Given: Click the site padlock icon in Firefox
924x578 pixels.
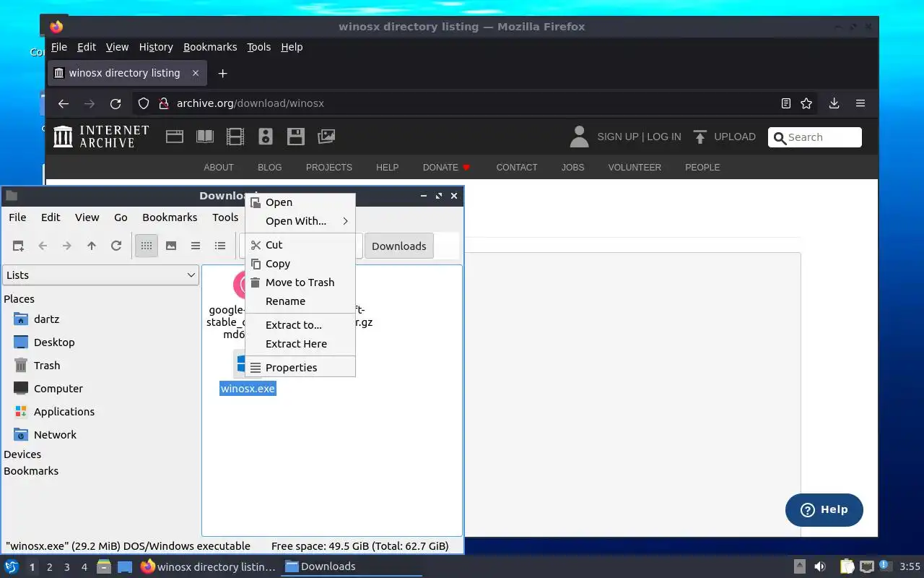Looking at the screenshot, I should click(163, 103).
